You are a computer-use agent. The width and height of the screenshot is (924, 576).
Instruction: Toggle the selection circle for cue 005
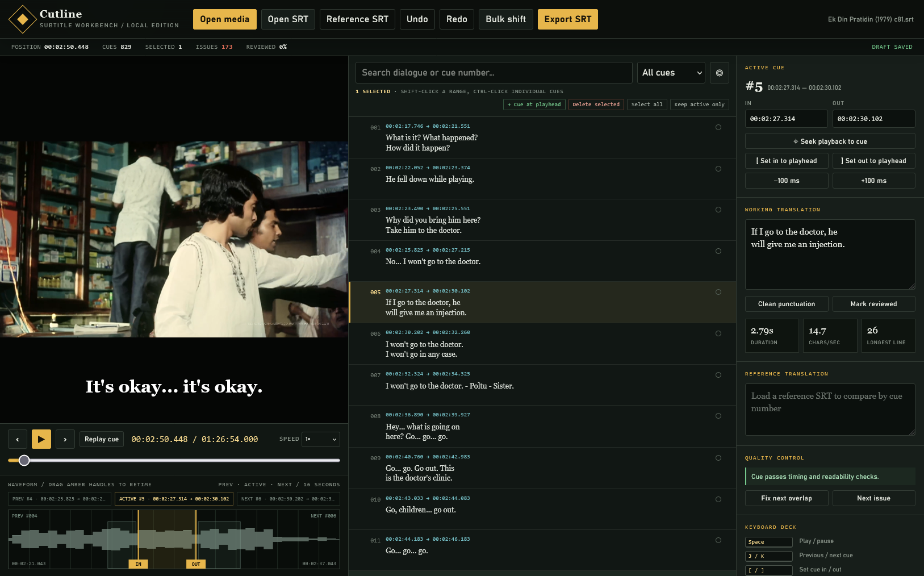point(718,292)
